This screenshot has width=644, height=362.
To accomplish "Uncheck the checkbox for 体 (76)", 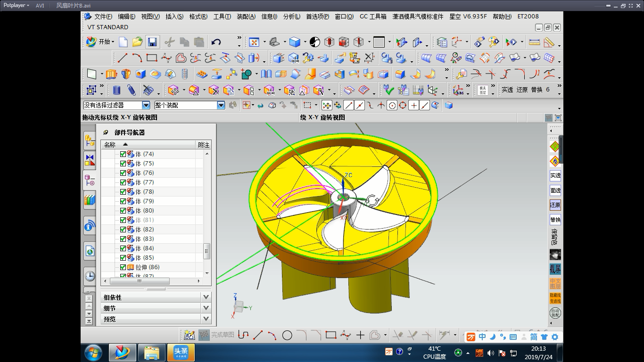I will pos(123,173).
